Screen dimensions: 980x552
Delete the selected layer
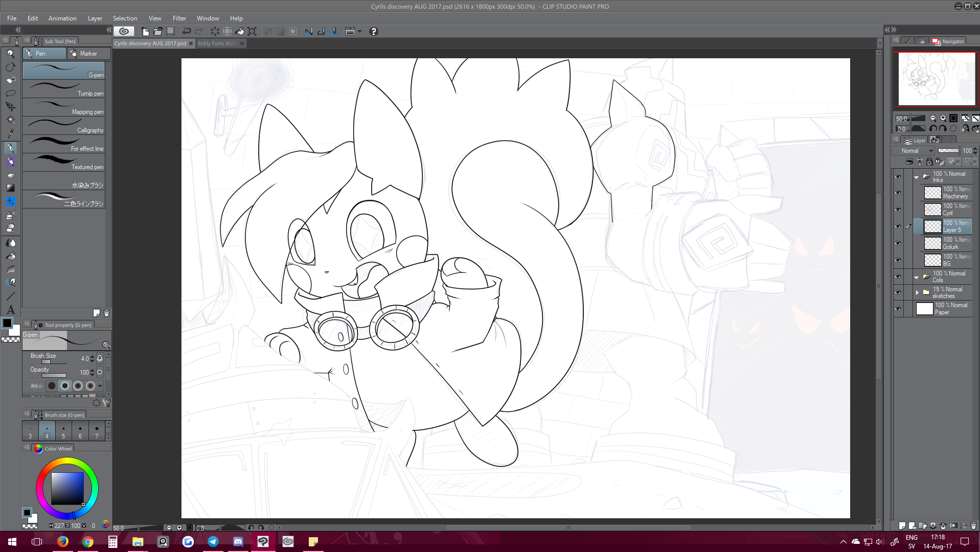[x=973, y=525]
